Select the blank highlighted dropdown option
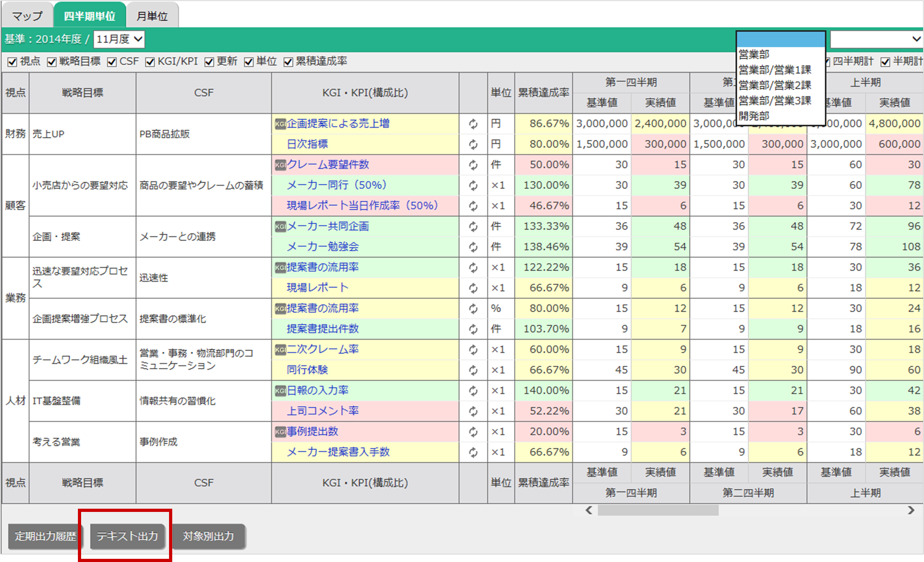This screenshot has width=924, height=562. point(781,39)
